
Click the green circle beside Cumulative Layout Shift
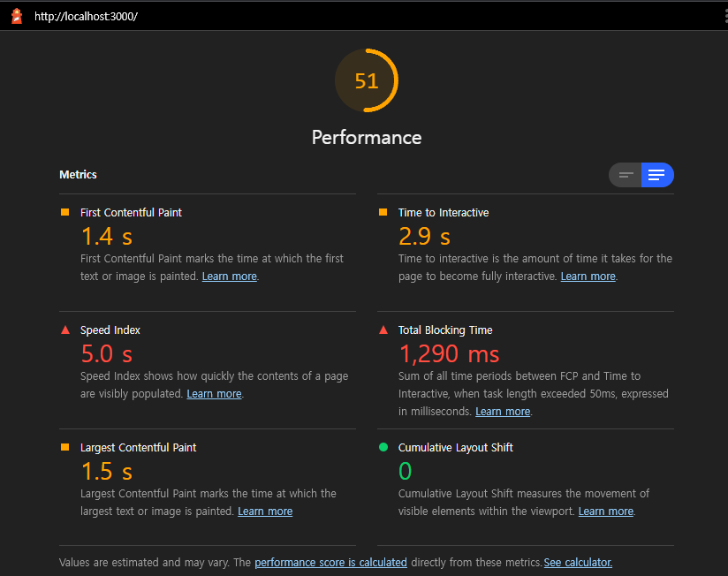coord(383,447)
